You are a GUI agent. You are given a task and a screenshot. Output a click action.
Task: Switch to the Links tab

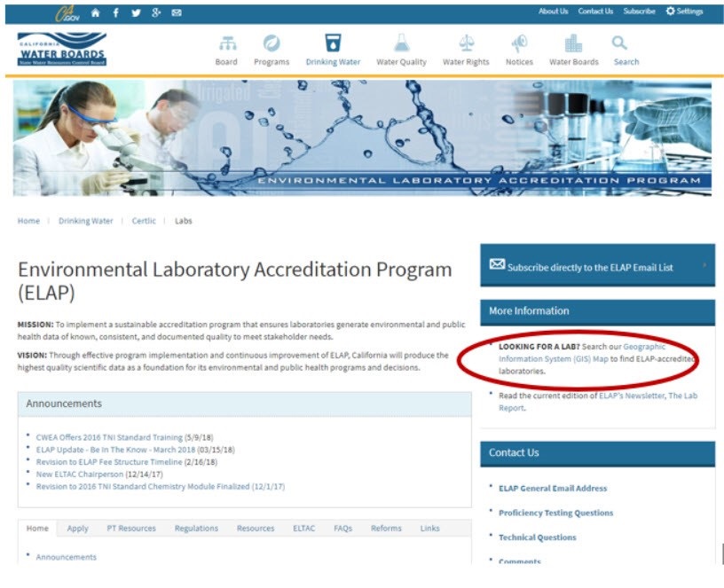click(x=429, y=528)
